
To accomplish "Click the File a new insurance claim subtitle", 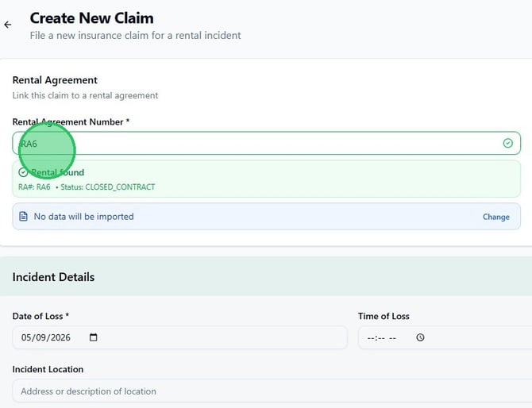I will [x=135, y=36].
